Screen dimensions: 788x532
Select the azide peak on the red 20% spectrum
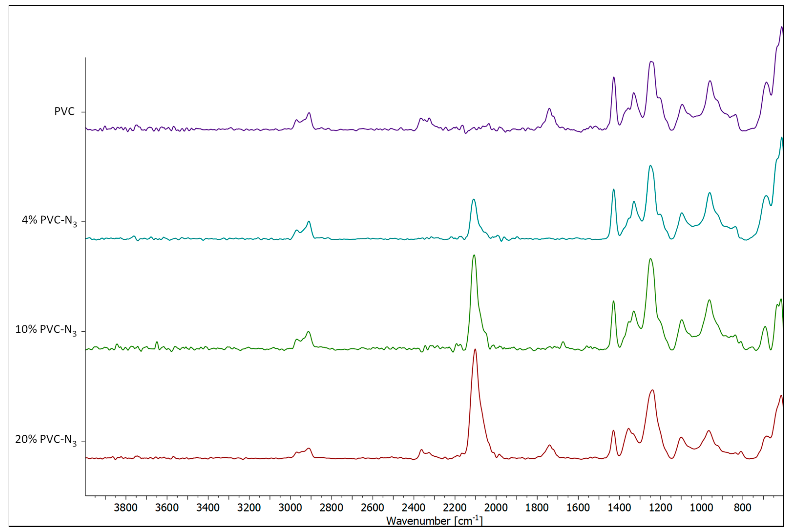(475, 350)
